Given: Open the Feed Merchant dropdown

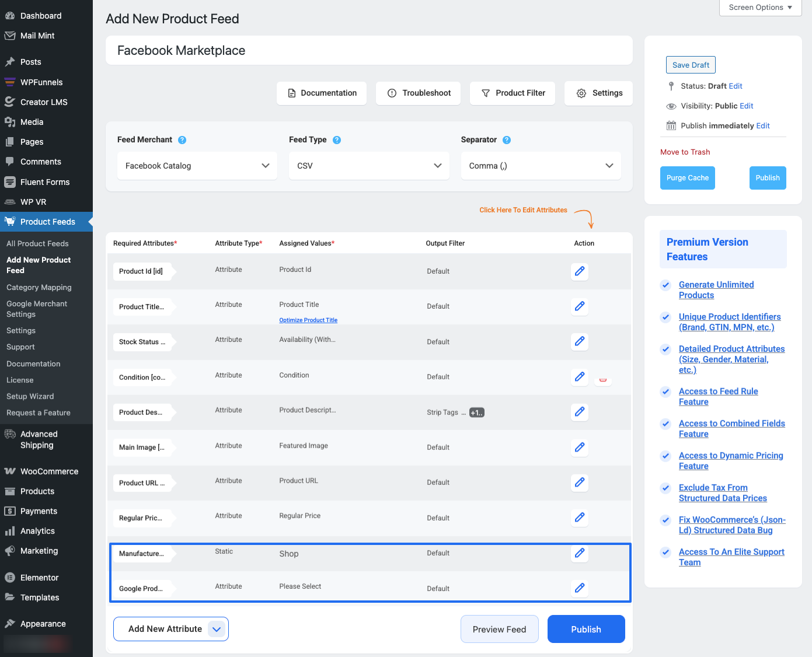Looking at the screenshot, I should (x=197, y=166).
